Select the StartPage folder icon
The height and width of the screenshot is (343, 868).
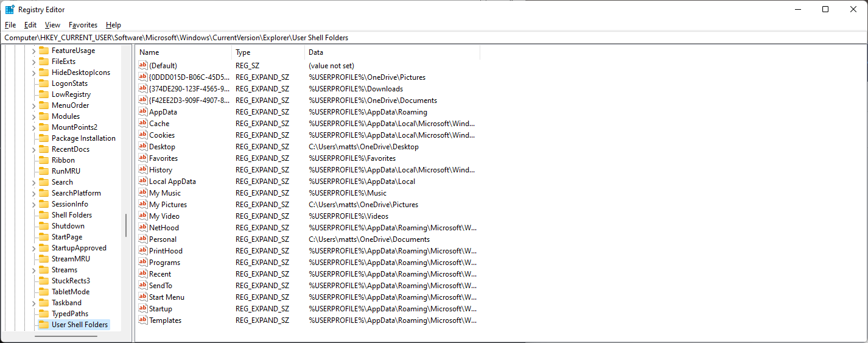coord(43,237)
